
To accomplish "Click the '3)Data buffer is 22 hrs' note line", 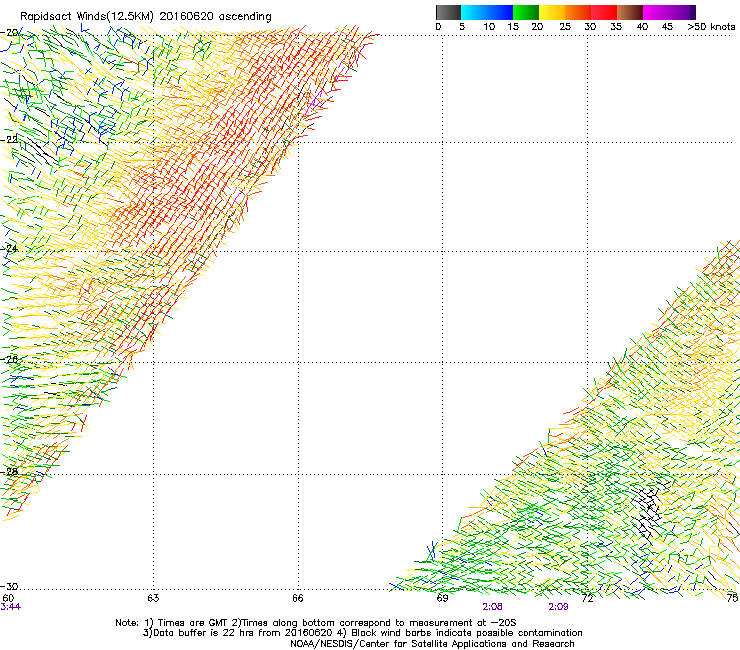I will (362, 633).
